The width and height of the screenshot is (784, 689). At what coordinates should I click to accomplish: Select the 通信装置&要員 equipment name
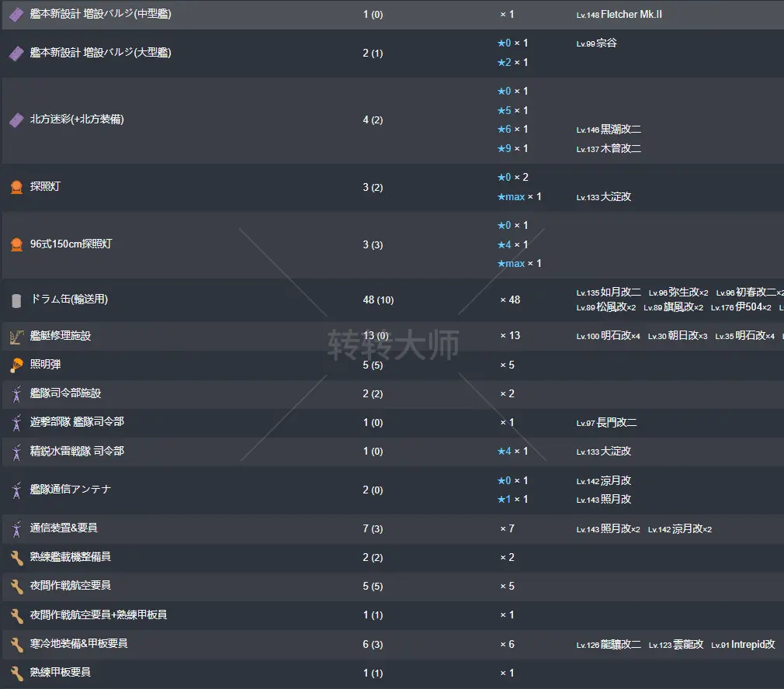64,528
